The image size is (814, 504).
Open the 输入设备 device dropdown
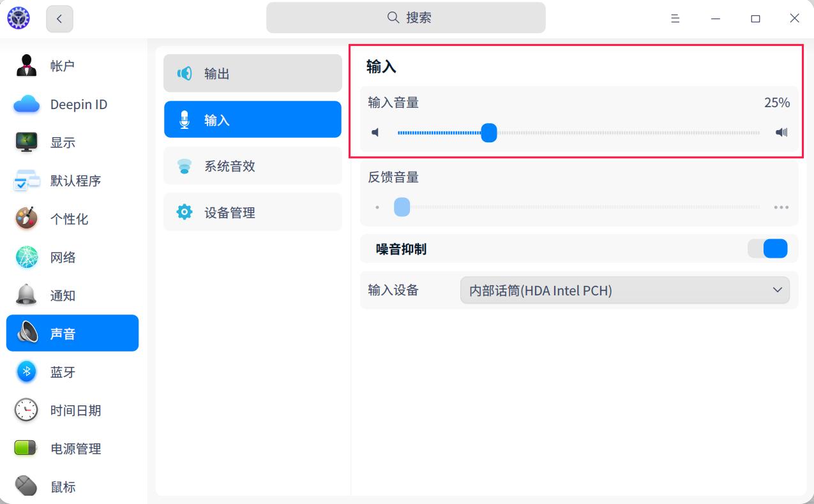click(625, 290)
